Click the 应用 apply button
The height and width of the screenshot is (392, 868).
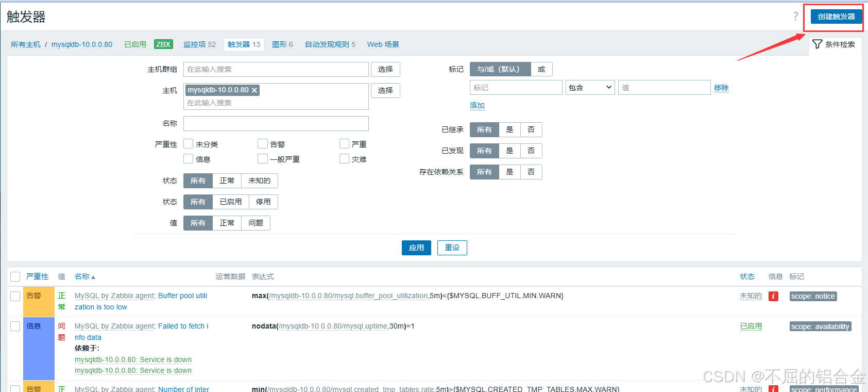[416, 248]
